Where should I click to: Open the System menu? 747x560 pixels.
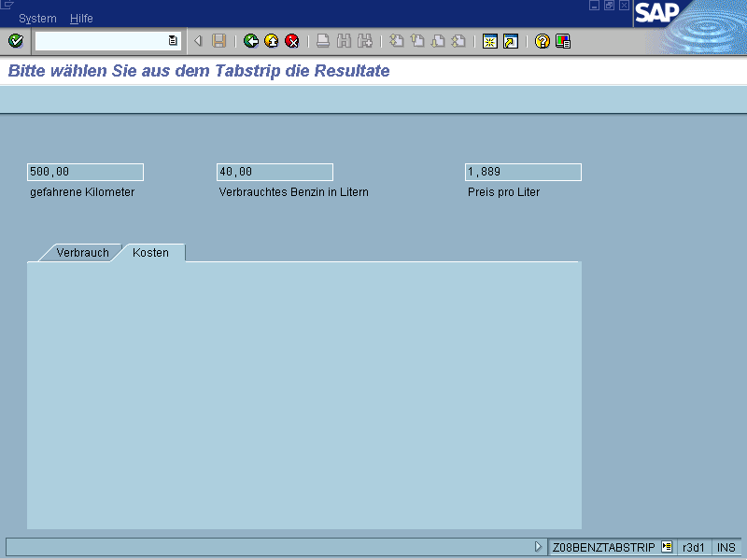[37, 19]
